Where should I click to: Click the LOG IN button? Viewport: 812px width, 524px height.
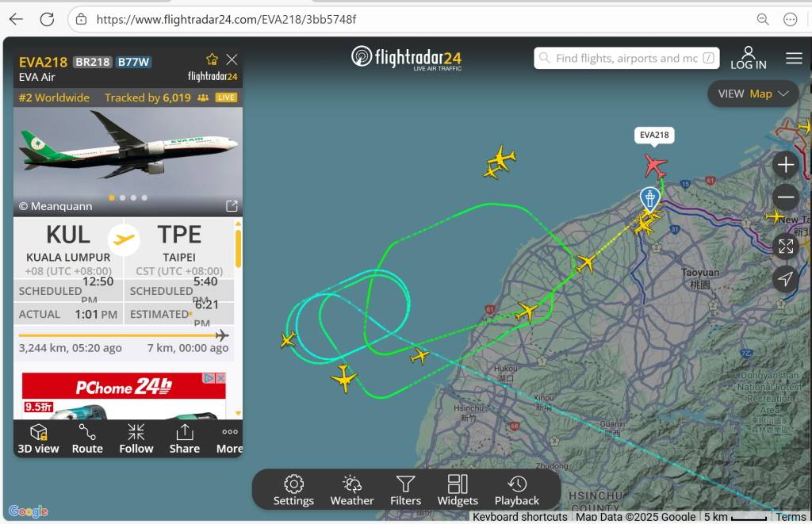(x=749, y=58)
